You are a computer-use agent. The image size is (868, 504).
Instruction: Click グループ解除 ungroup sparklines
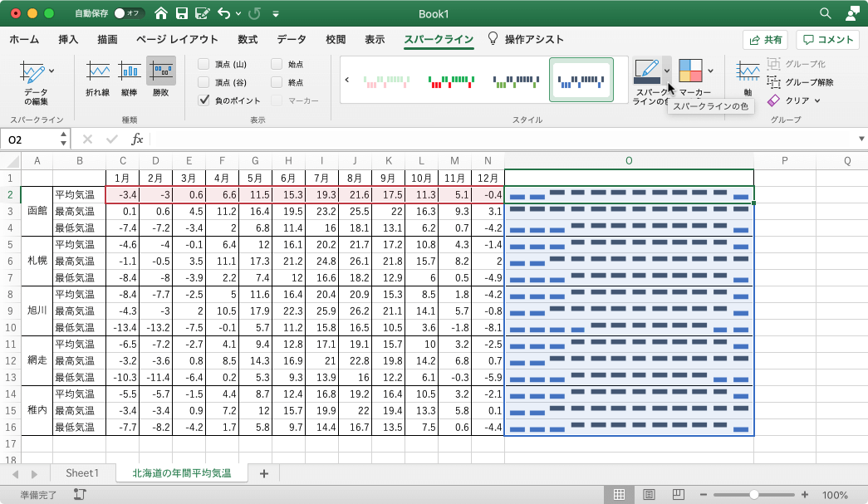tap(801, 82)
